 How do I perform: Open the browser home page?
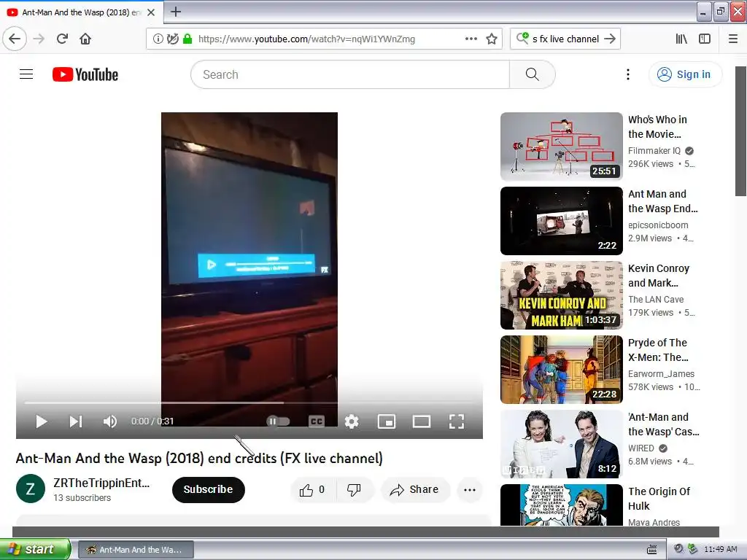(x=85, y=39)
